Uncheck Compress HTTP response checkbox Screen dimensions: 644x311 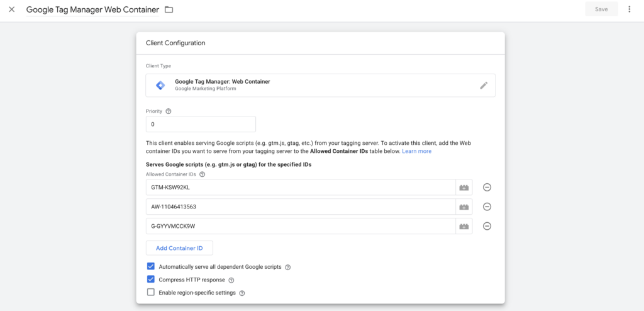tap(151, 280)
